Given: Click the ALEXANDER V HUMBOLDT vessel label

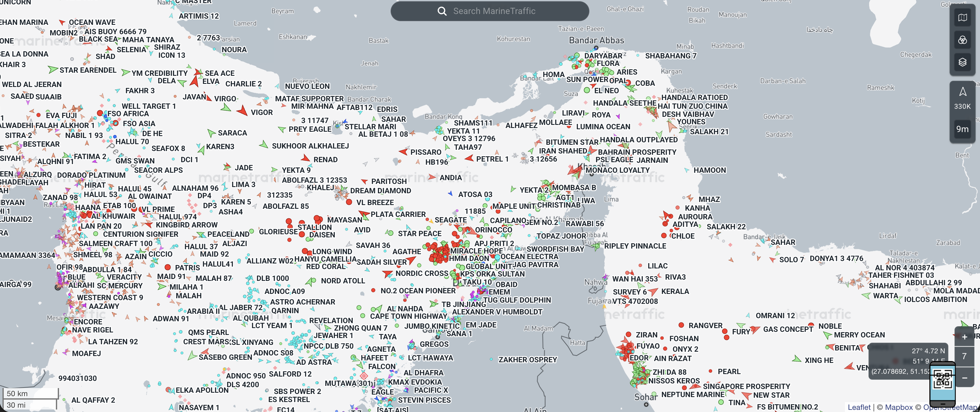Looking at the screenshot, I should click(x=497, y=312).
